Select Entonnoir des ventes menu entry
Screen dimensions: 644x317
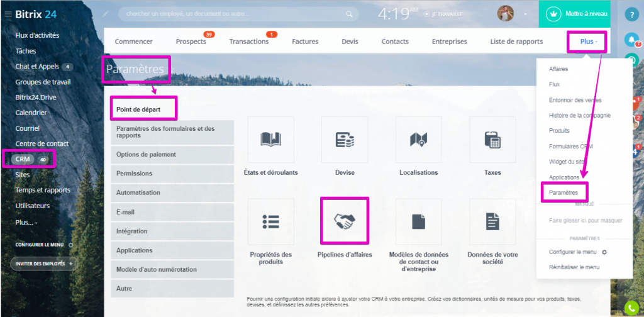[575, 100]
